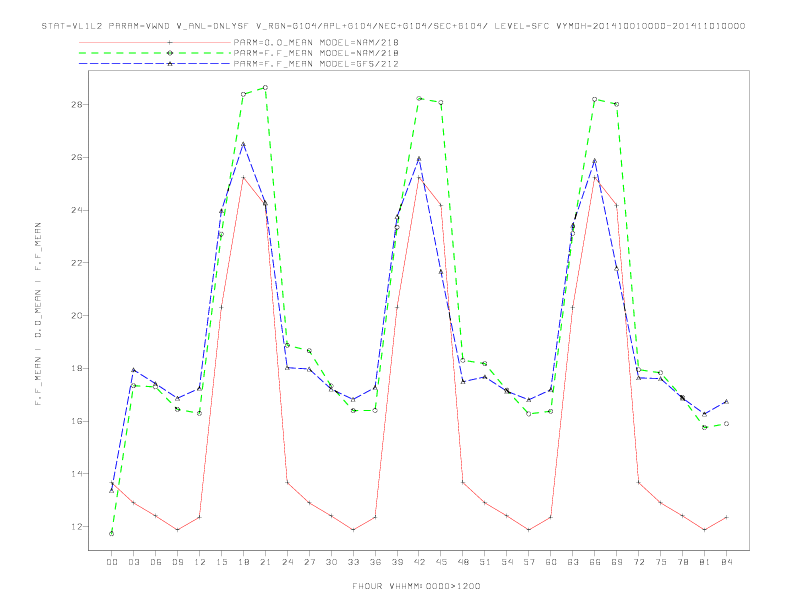The image size is (792, 612).
Task: Click x-axis forecast hour label 06
Action: [x=156, y=562]
